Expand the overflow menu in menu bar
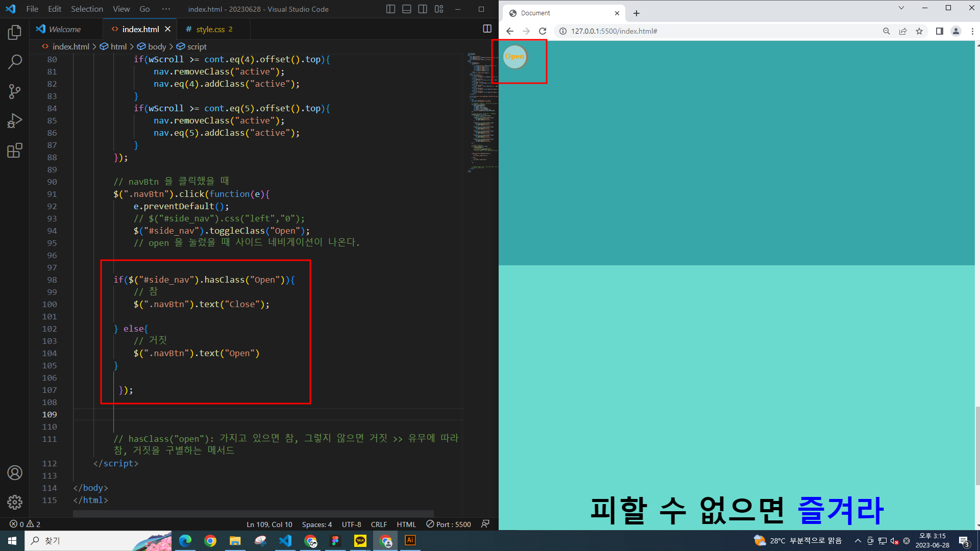The image size is (980, 551). [166, 9]
